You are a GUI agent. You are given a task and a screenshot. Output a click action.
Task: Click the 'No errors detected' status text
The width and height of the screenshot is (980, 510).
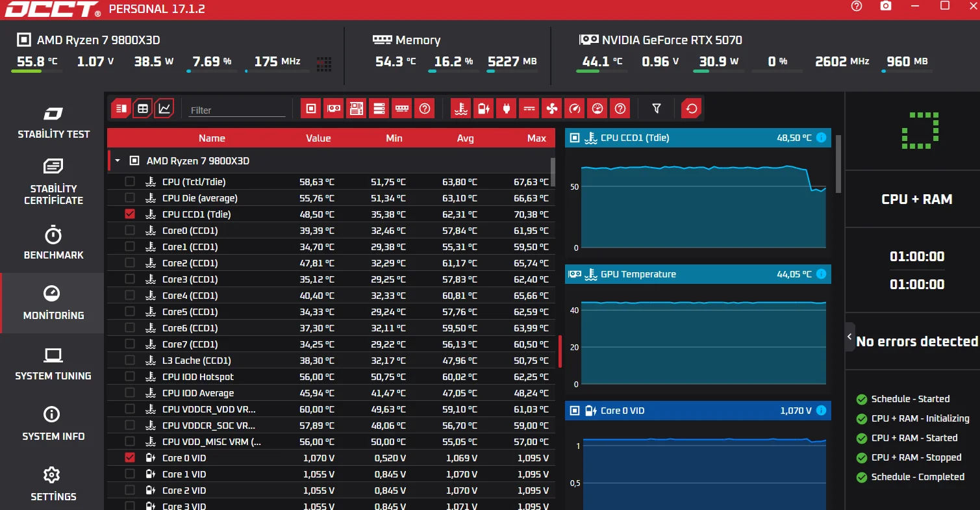pyautogui.click(x=917, y=342)
